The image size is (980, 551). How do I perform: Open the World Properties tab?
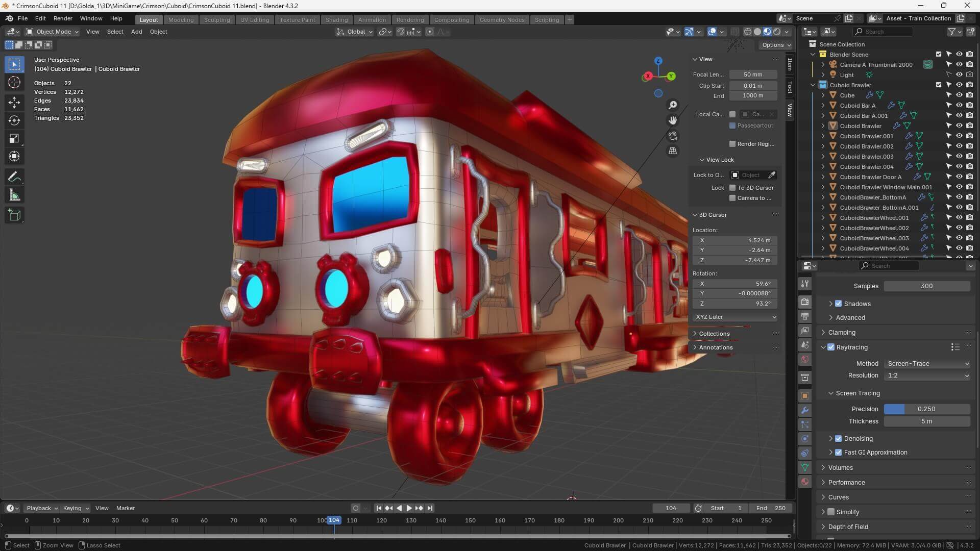coord(805,359)
